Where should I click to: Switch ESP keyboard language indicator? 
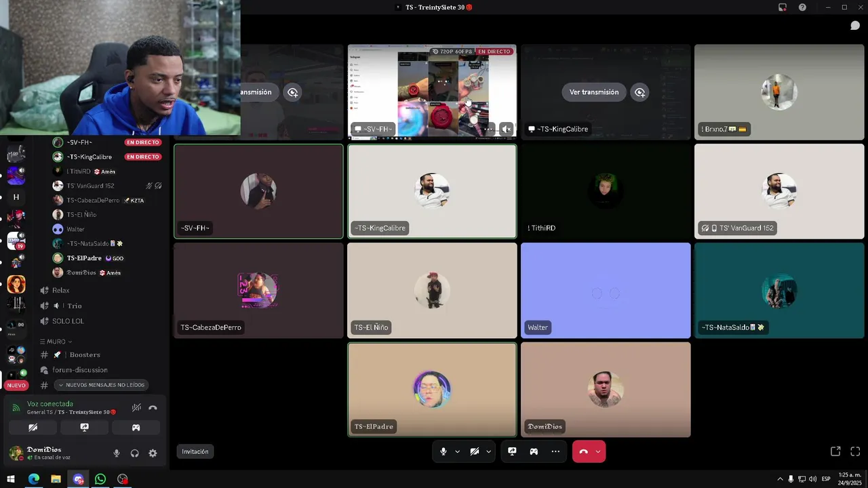pyautogui.click(x=826, y=479)
